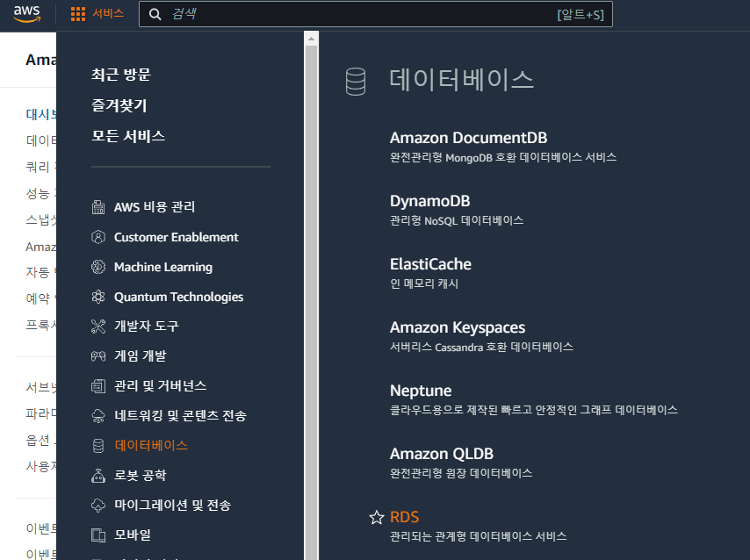
Task: Open the RDS service link
Action: tap(404, 517)
